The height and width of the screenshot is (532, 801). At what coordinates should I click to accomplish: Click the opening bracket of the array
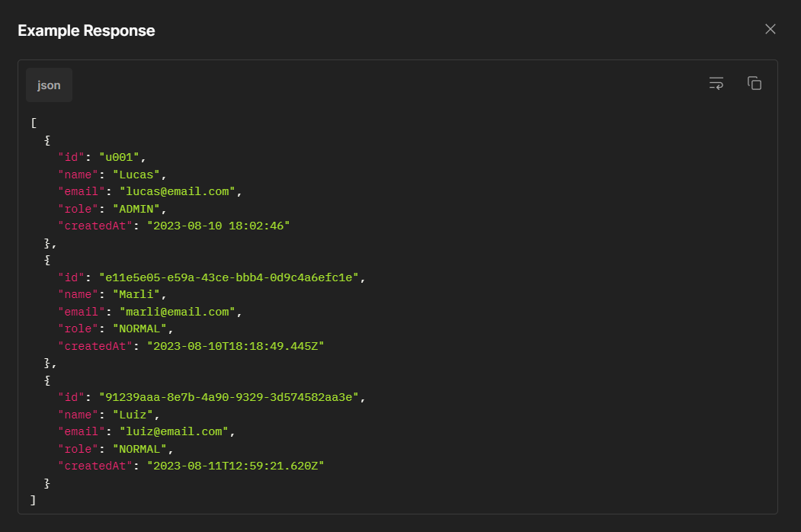[33, 122]
